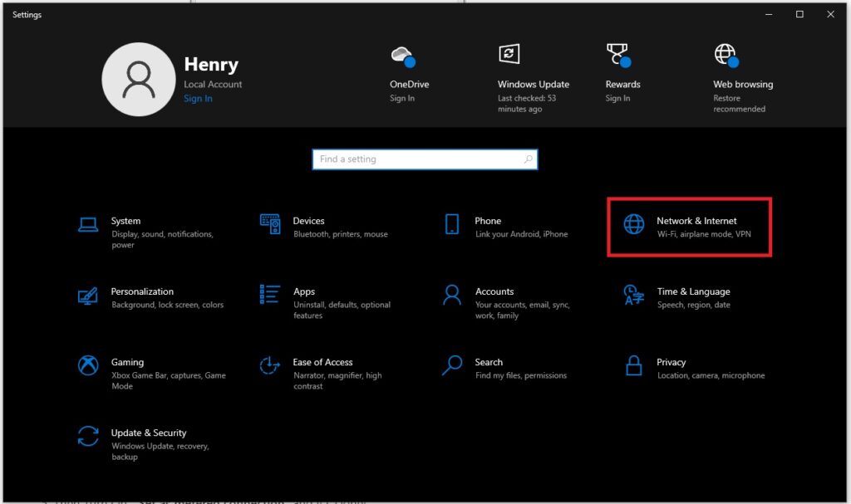The width and height of the screenshot is (851, 504).
Task: Click 'Restore recommended' text
Action: [x=739, y=104]
